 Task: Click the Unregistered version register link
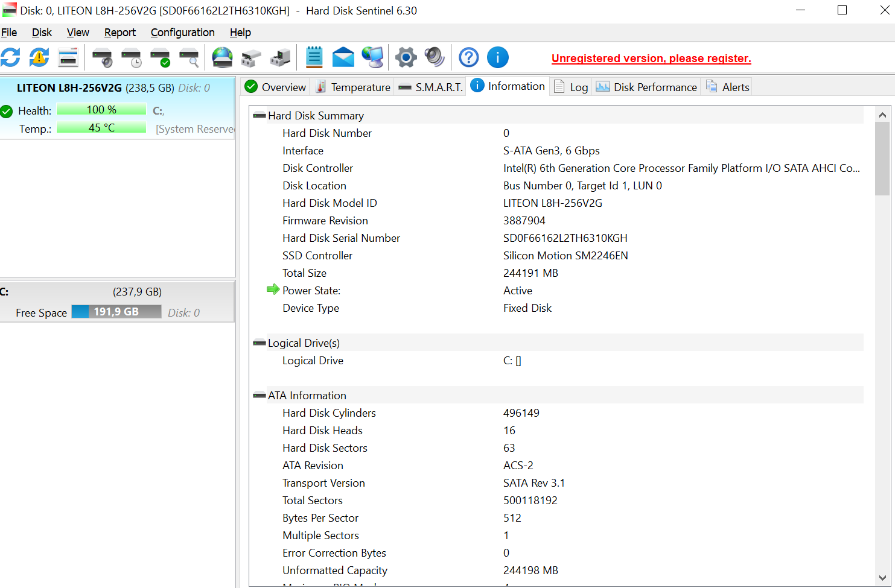(x=651, y=58)
